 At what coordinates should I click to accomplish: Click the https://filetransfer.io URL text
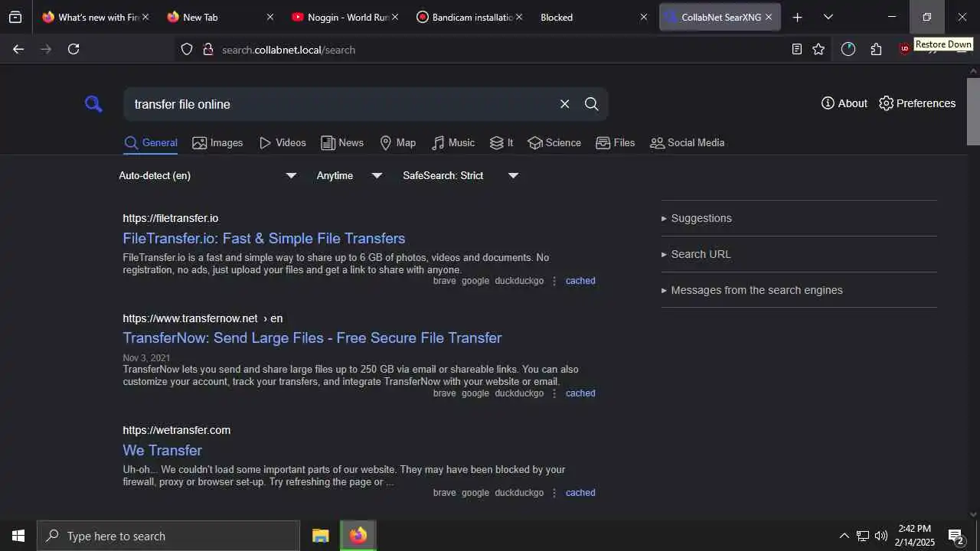coord(171,218)
